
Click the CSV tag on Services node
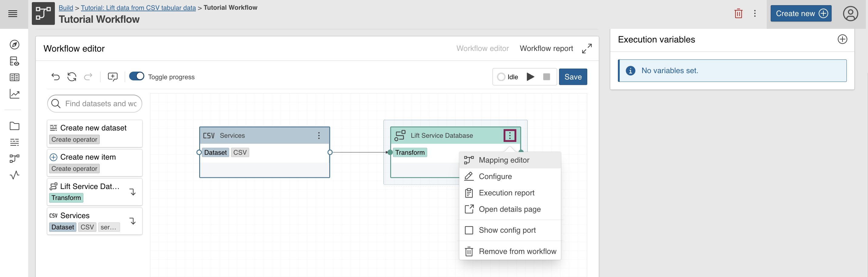240,153
